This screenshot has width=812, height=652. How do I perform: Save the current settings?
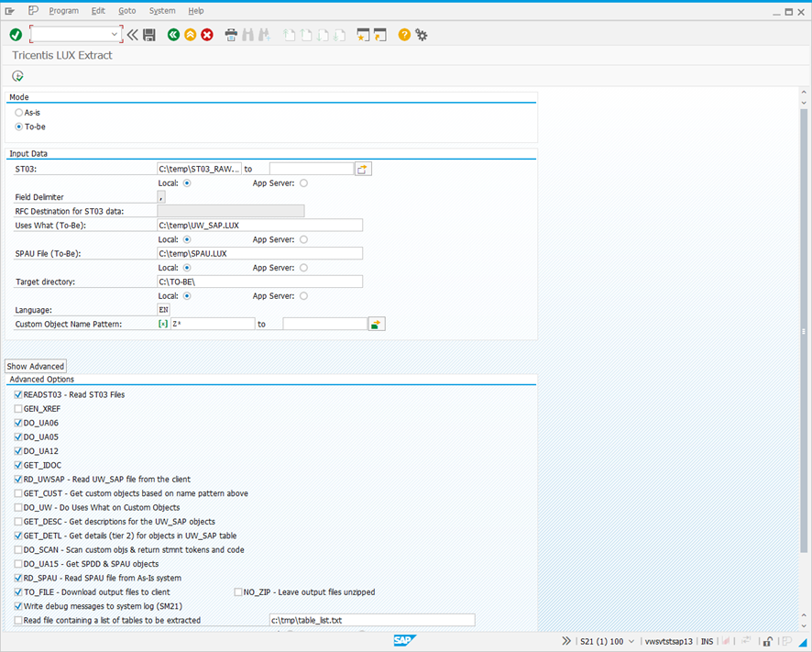point(148,35)
